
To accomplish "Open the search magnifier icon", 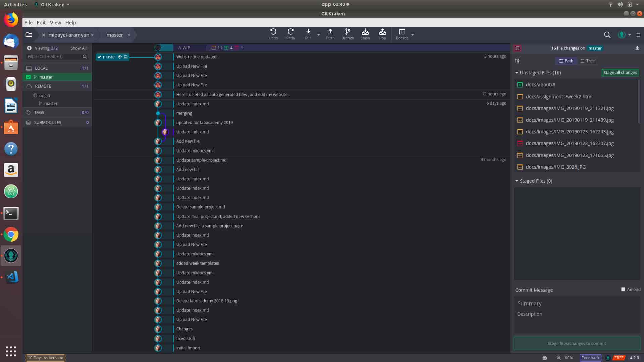I will [607, 35].
